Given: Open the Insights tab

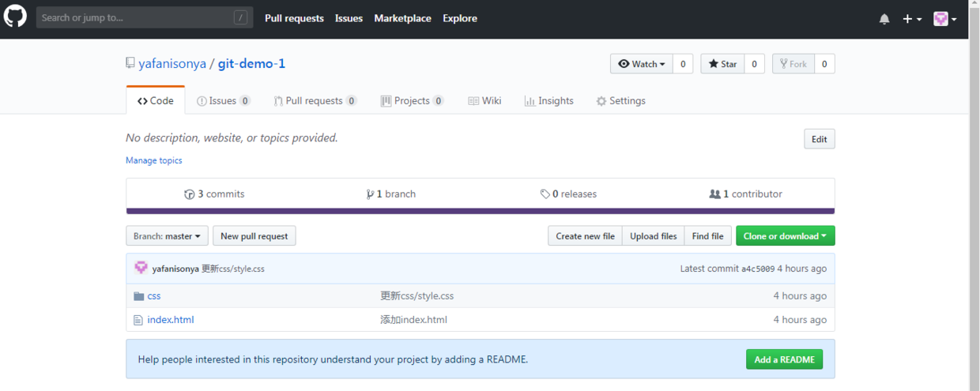Looking at the screenshot, I should [548, 101].
